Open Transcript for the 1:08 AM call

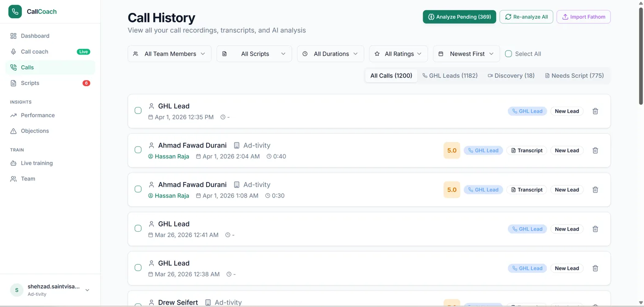coord(527,190)
